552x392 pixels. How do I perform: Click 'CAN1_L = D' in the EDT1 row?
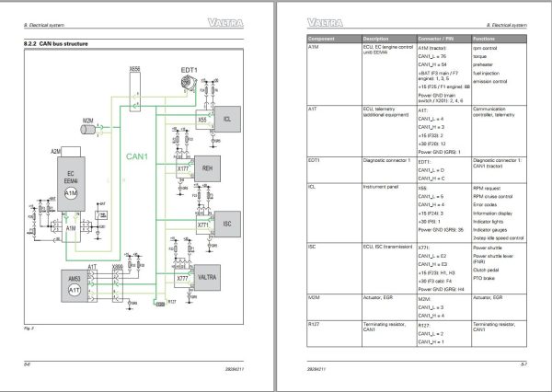[431, 170]
